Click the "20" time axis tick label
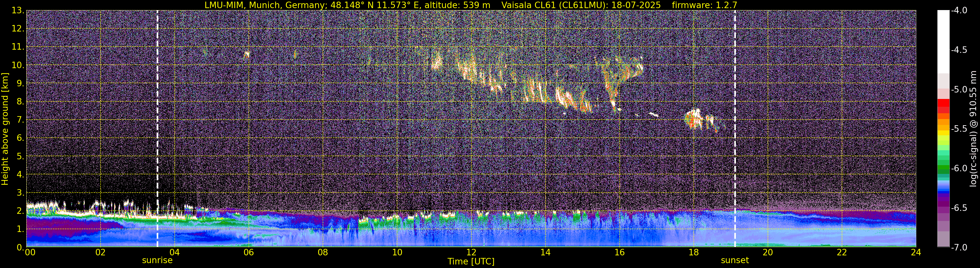Viewport: 980px width, 268px height. click(x=768, y=252)
